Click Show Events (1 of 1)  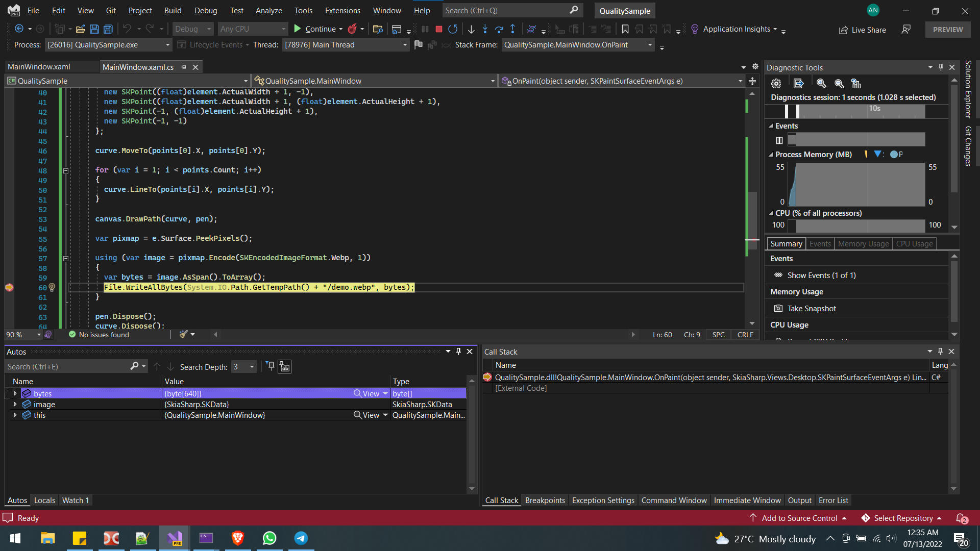coord(821,275)
